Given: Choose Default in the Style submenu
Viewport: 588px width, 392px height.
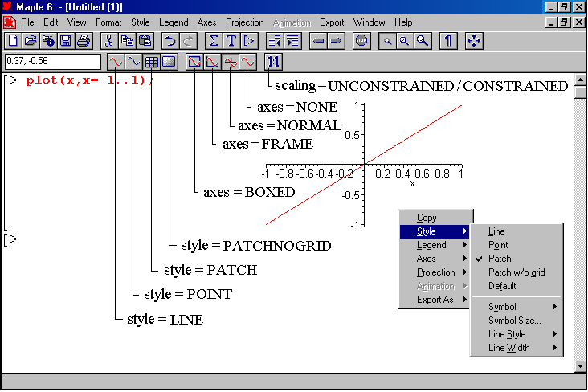Looking at the screenshot, I should coord(517,286).
